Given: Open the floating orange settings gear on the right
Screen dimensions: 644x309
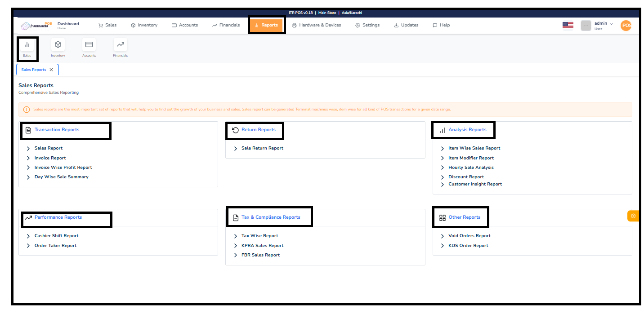Looking at the screenshot, I should tap(633, 216).
